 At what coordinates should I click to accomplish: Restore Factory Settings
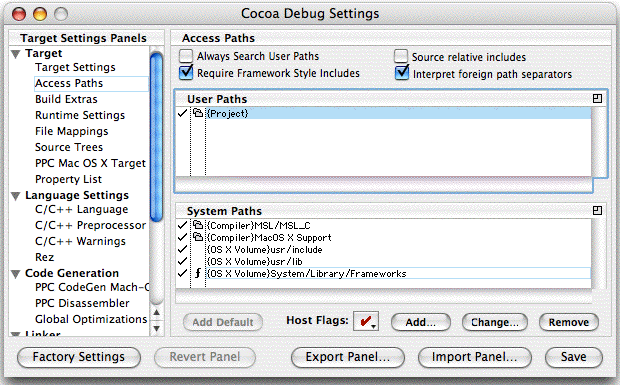(x=79, y=357)
